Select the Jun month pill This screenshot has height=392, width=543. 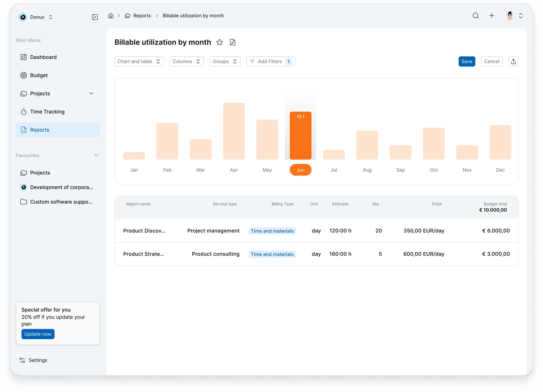tap(300, 170)
